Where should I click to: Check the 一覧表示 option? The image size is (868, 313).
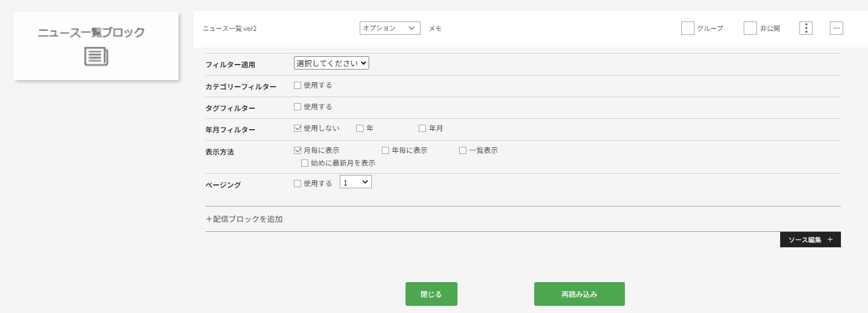(462, 150)
